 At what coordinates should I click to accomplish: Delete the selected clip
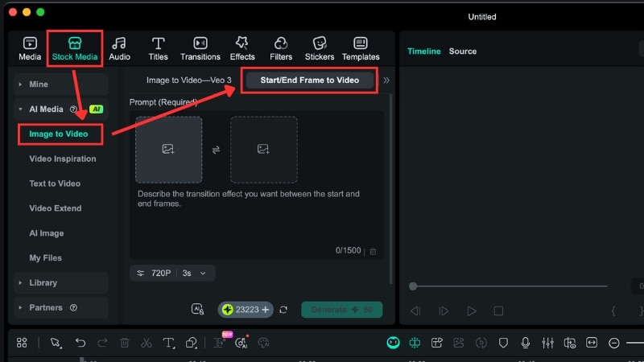tap(125, 343)
